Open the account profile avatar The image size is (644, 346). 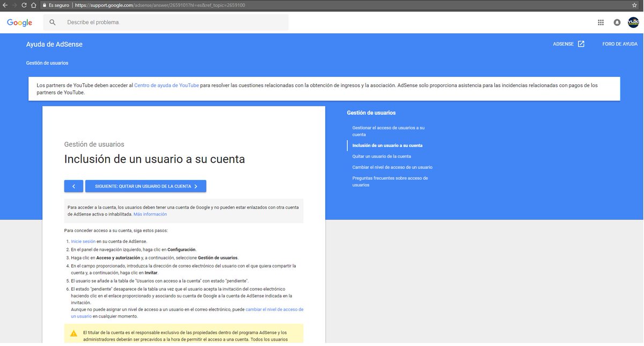coord(633,23)
